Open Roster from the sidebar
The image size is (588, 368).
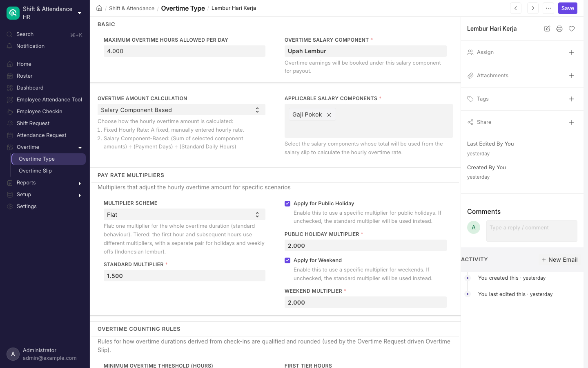tap(45, 76)
